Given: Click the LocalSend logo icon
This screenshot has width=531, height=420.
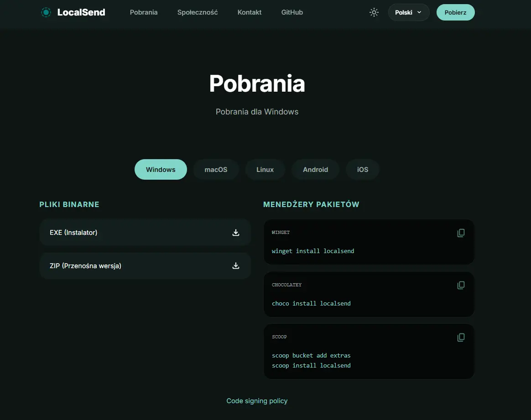Looking at the screenshot, I should [46, 12].
